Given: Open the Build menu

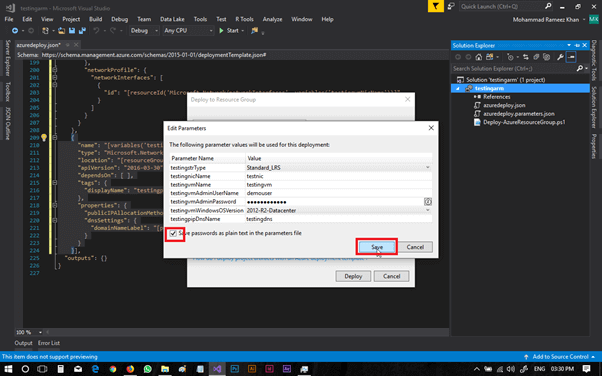Looking at the screenshot, I should pos(96,19).
